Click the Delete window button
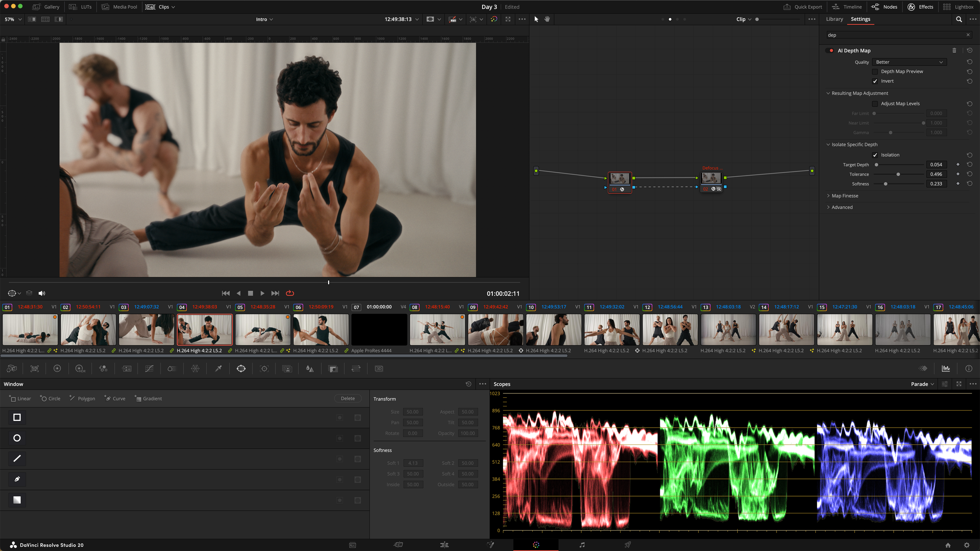Image resolution: width=980 pixels, height=551 pixels. (348, 399)
